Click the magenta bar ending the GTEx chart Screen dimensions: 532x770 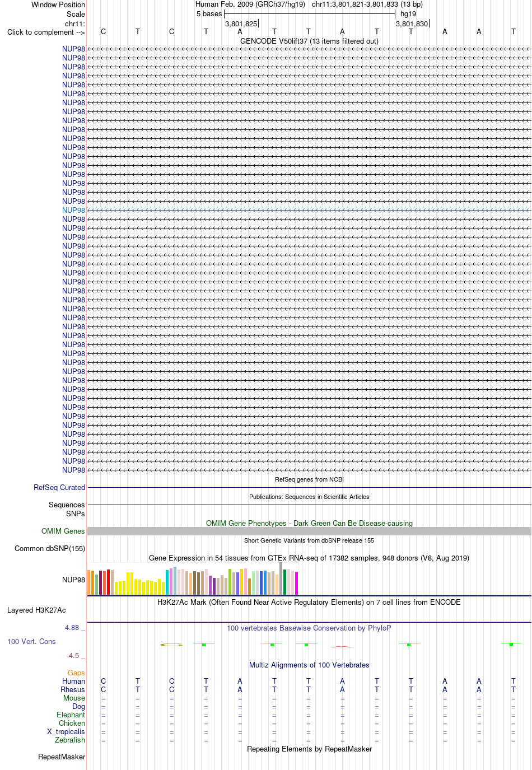297,583
